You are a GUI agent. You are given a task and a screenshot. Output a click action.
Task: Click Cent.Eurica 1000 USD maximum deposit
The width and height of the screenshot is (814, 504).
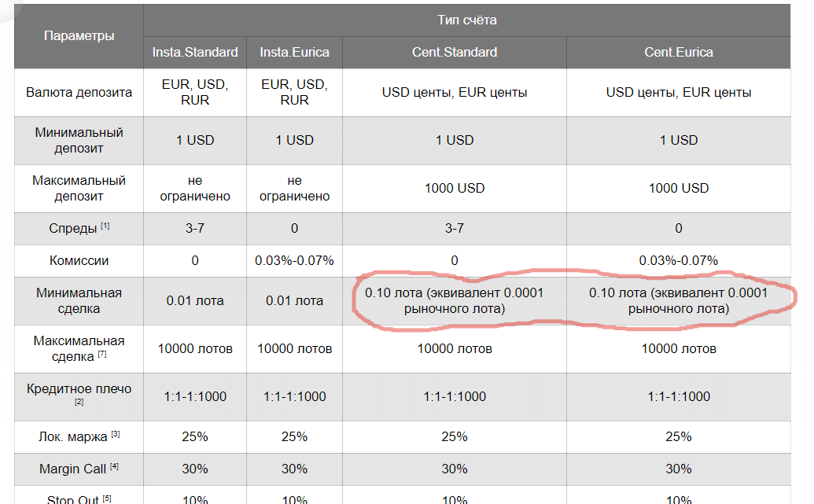pos(679,188)
